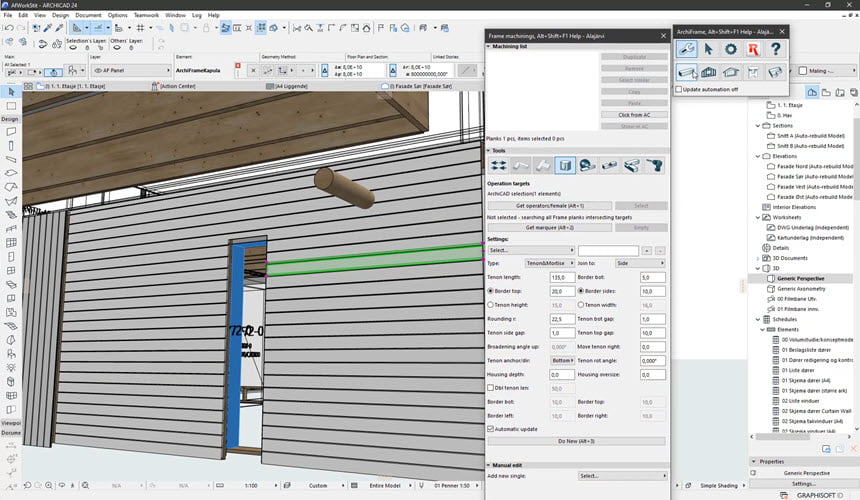Select the plank beam tool in ArchiFrame palette
This screenshot has height=500, width=860.
686,72
